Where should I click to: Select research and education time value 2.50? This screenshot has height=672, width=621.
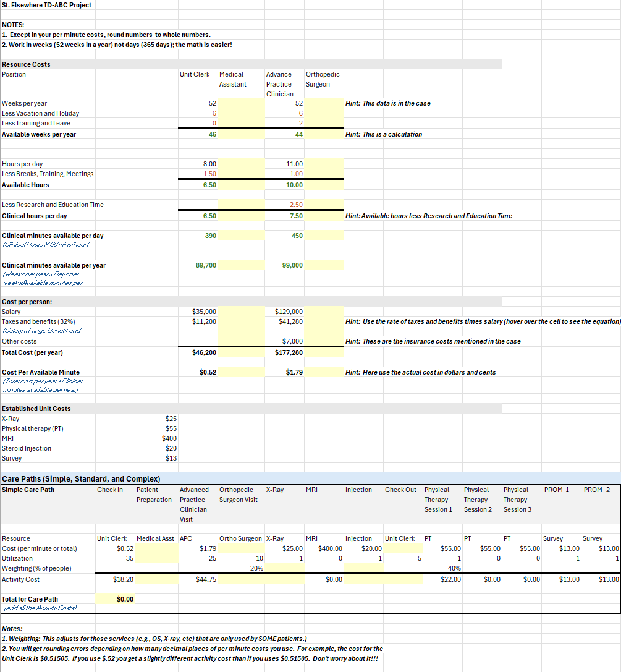pos(284,205)
